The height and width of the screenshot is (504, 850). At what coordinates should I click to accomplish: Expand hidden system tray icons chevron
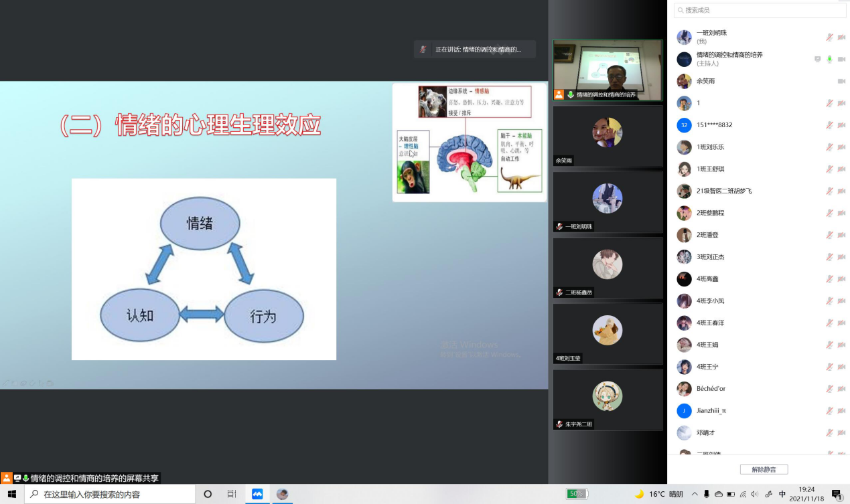pyautogui.click(x=695, y=494)
